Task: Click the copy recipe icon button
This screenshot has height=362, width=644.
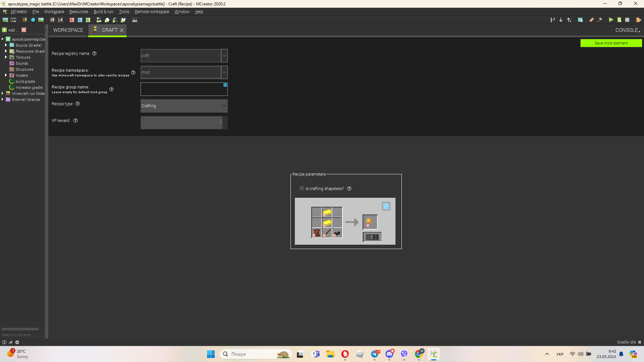Action: [x=386, y=206]
